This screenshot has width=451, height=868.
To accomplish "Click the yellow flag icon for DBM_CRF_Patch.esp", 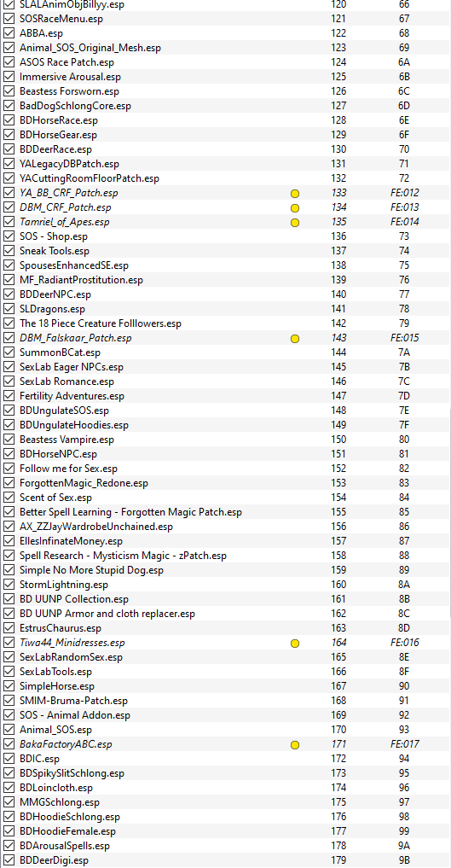I will coord(295,207).
